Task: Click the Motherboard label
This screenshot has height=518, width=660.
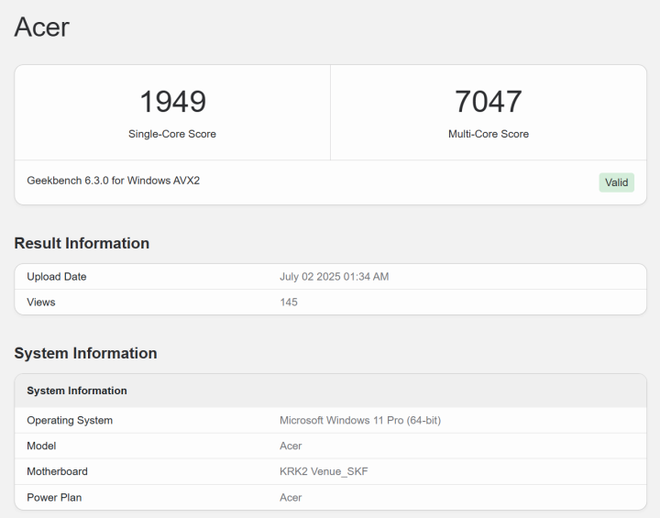Action: click(x=57, y=471)
